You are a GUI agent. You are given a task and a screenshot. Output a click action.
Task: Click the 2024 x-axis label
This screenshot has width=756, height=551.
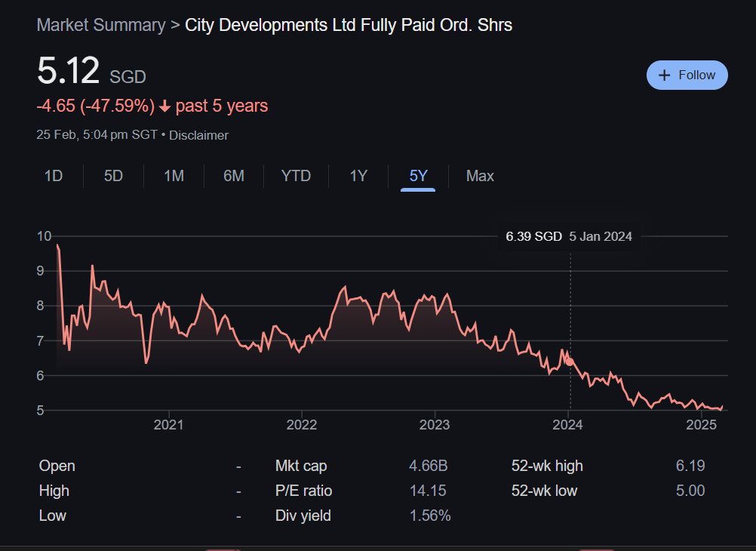[x=567, y=425]
